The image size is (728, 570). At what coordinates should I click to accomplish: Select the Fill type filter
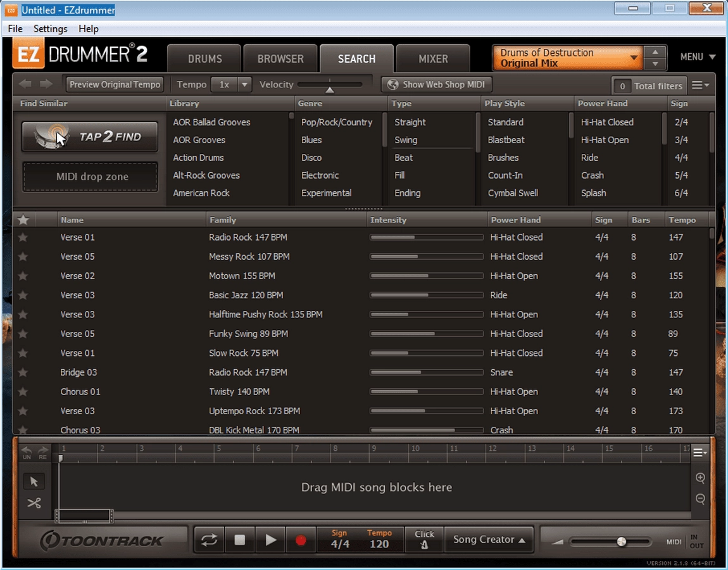[399, 175]
